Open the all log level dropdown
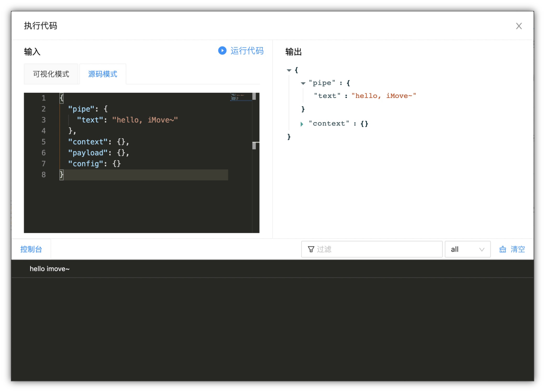545x392 pixels. (x=467, y=249)
